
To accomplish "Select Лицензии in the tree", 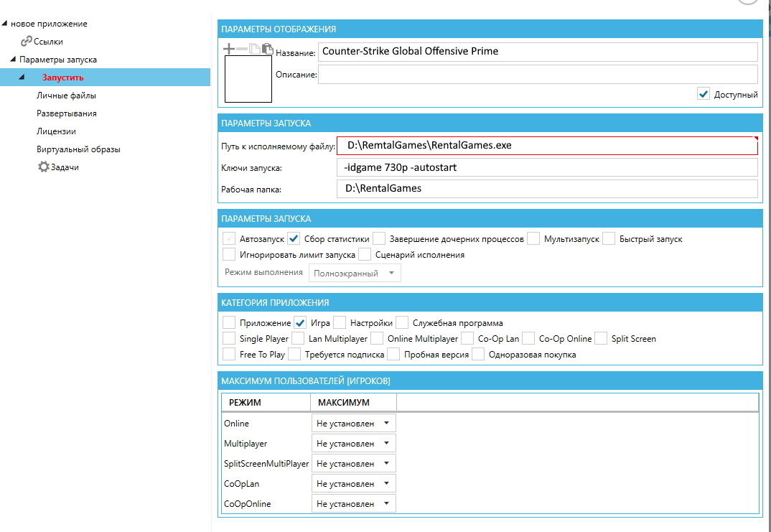I will [x=57, y=131].
